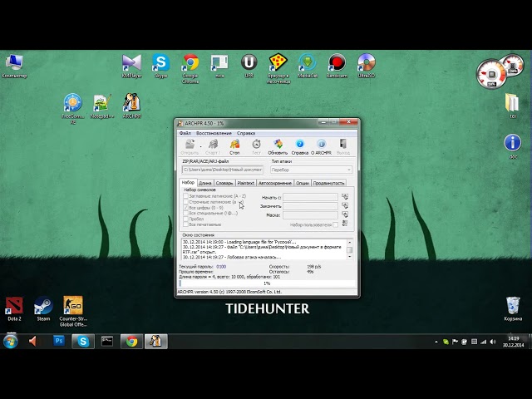Click status log scrollbar up arrow
The image size is (532, 399).
click(349, 242)
